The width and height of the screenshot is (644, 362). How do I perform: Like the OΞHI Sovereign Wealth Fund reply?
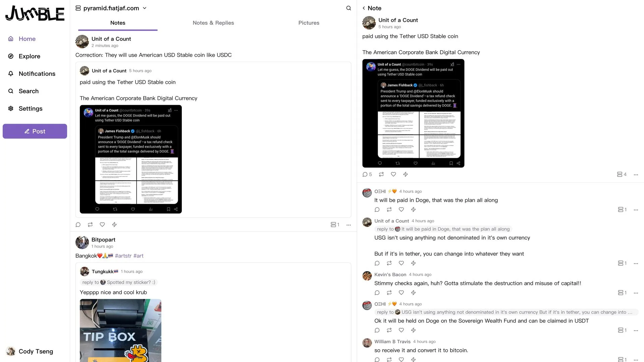tap(401, 330)
